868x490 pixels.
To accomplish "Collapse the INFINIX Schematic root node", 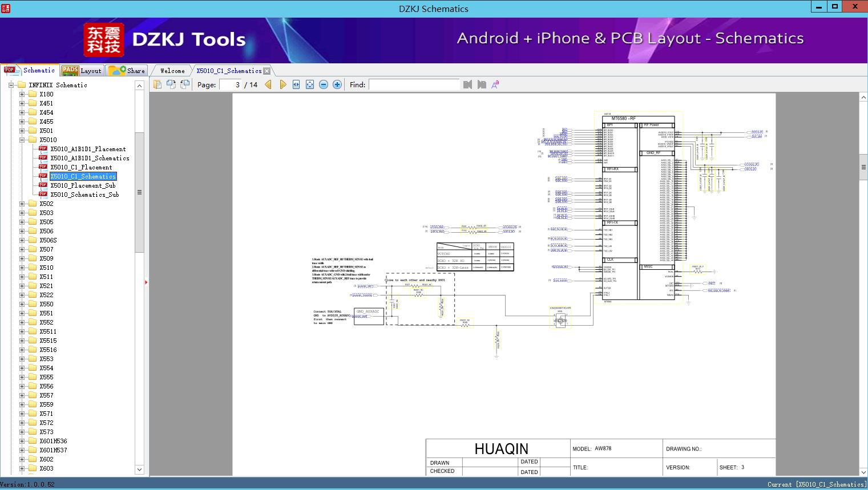I will tap(11, 85).
